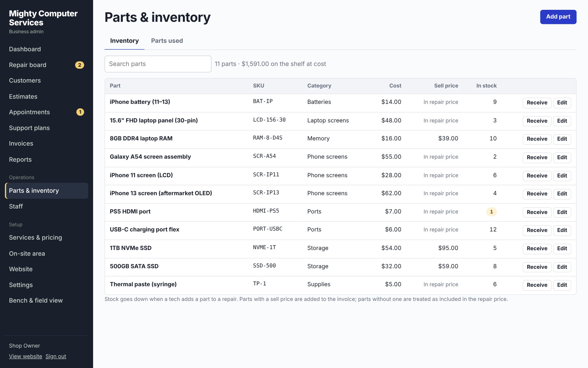Navigate to Support plans
The height and width of the screenshot is (368, 588).
[46, 128]
